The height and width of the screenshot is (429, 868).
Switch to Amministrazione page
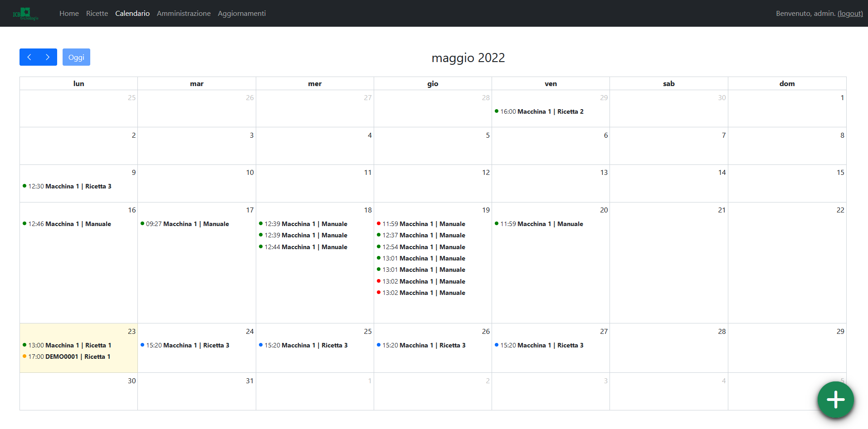coord(184,14)
